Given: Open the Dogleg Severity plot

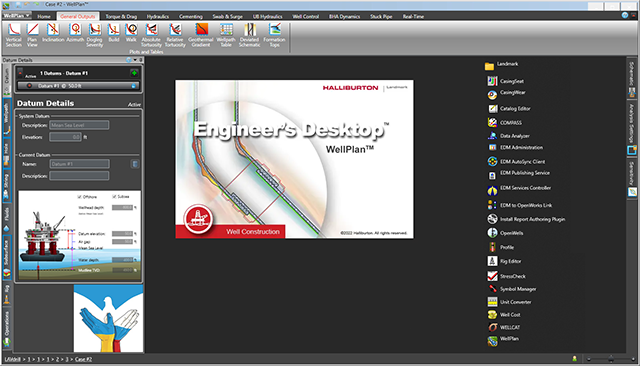Looking at the screenshot, I should [95, 35].
